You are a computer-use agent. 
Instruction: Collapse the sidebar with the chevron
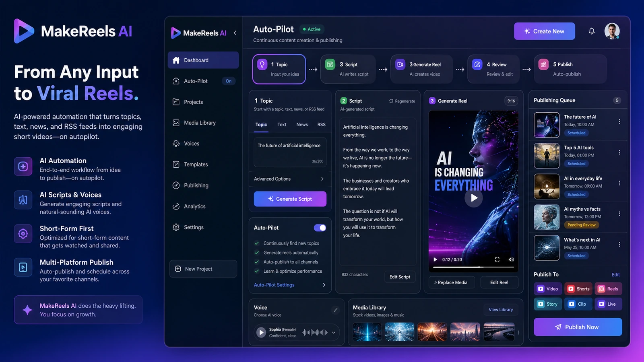click(235, 33)
